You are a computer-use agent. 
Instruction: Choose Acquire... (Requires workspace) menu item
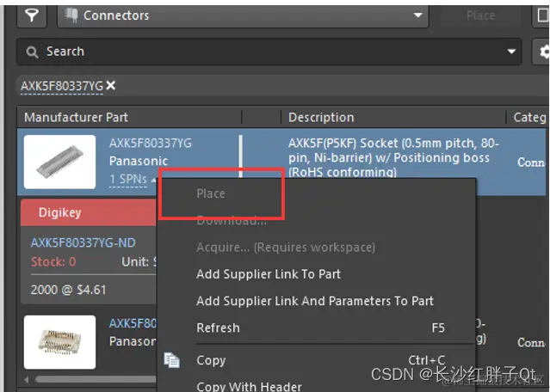[x=286, y=248]
